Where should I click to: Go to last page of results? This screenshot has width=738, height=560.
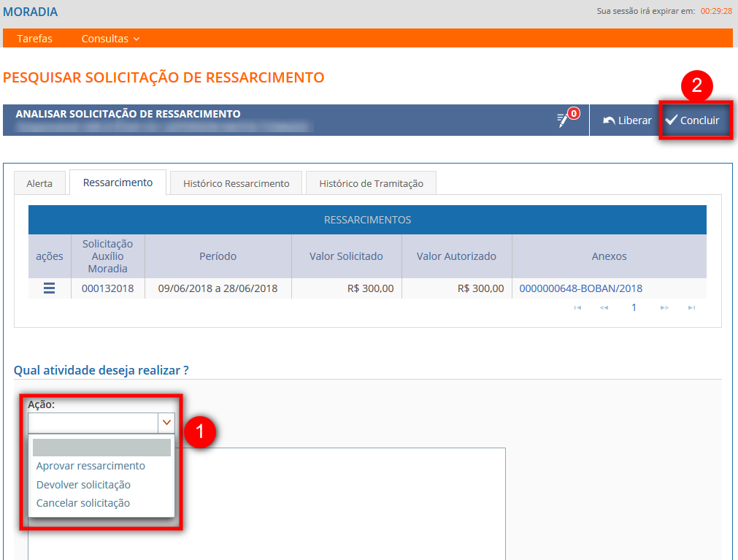[691, 308]
